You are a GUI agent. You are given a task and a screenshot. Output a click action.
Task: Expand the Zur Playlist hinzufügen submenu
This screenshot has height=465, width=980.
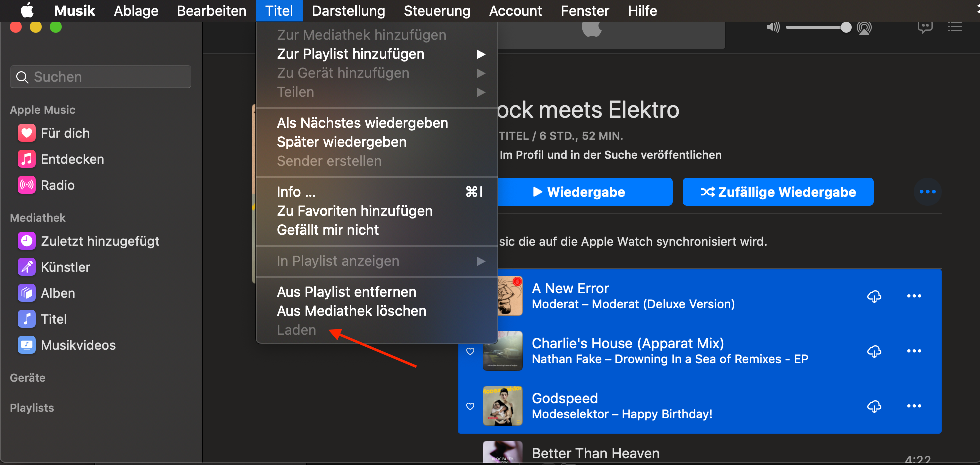click(377, 54)
